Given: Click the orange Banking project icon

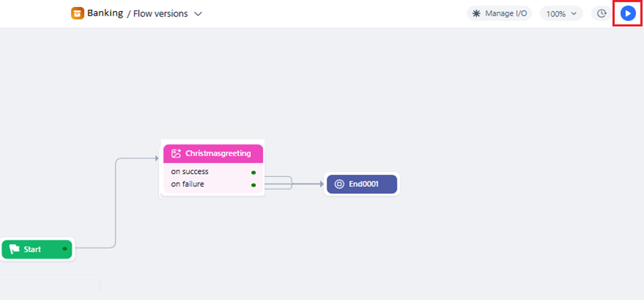Looking at the screenshot, I should 78,14.
